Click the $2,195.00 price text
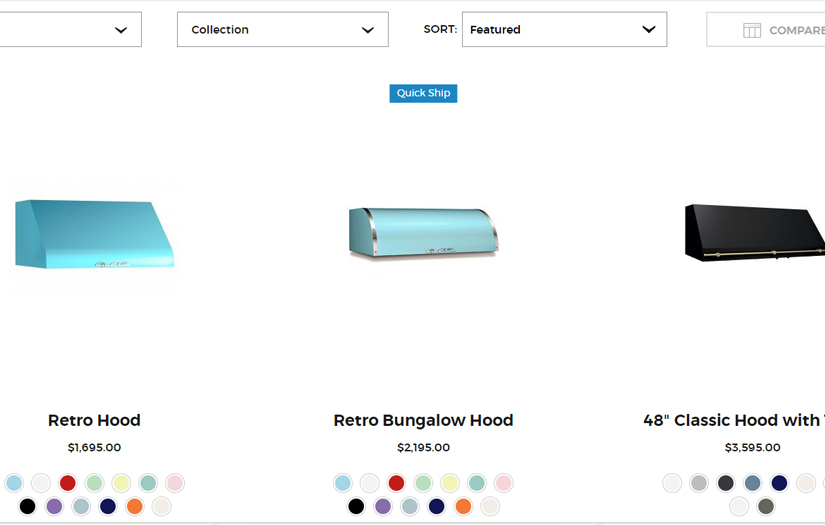This screenshot has height=525, width=825. pyautogui.click(x=423, y=448)
